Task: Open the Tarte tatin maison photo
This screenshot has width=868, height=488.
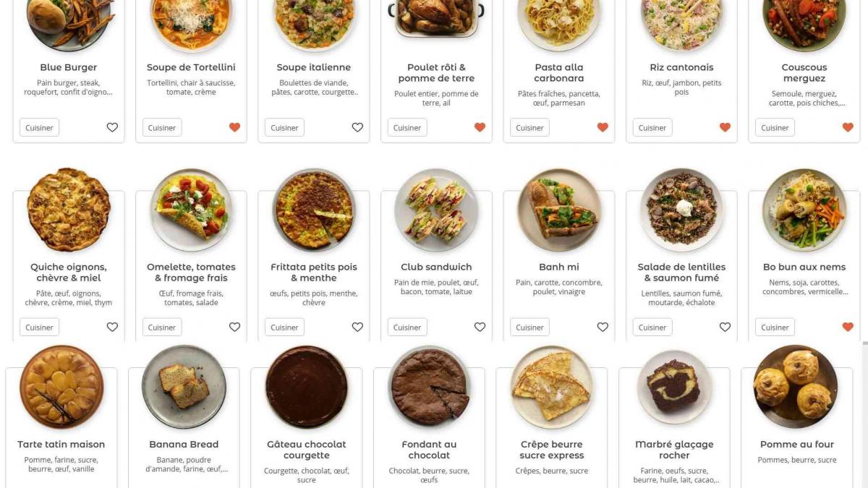Action: (61, 387)
